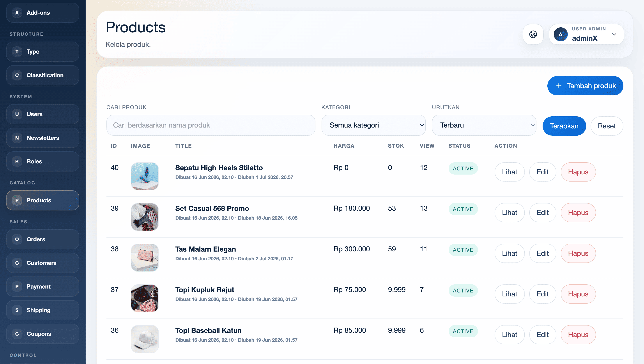The width and height of the screenshot is (644, 364).
Task: Click the theme palette icon in header
Action: pyautogui.click(x=533, y=34)
